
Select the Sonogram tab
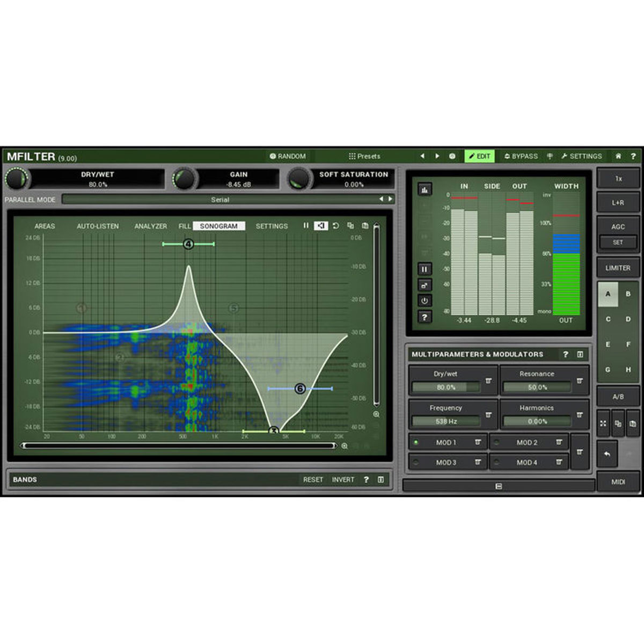coord(219,226)
